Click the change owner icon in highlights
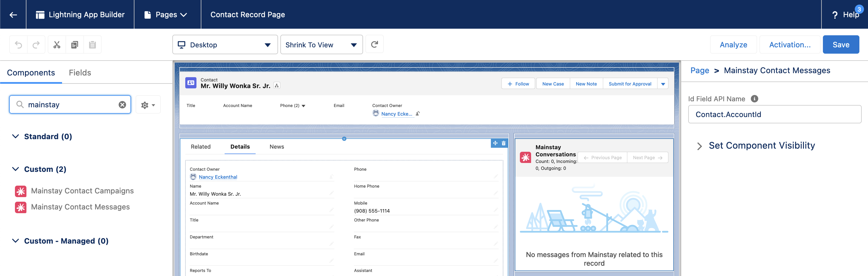Viewport: 868px width, 276px height. click(x=418, y=113)
